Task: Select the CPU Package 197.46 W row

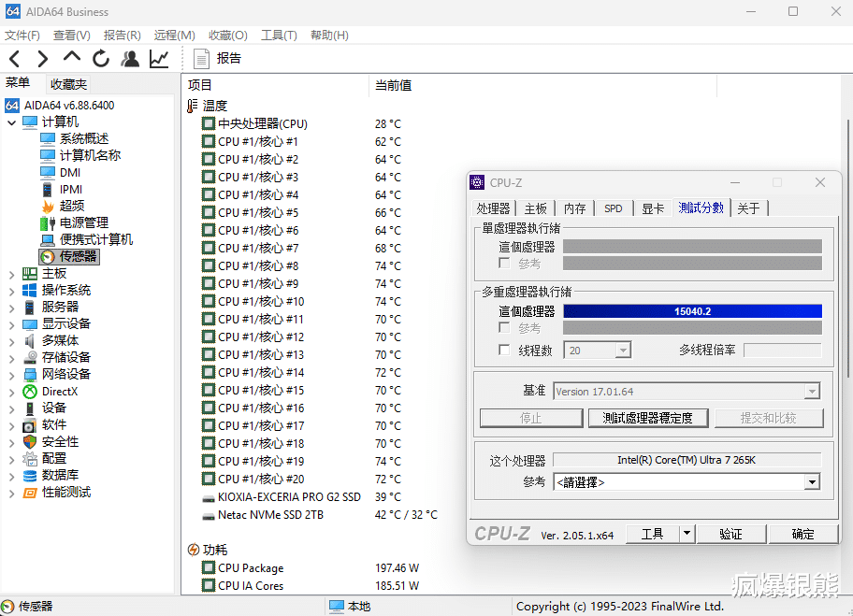Action: (x=311, y=568)
